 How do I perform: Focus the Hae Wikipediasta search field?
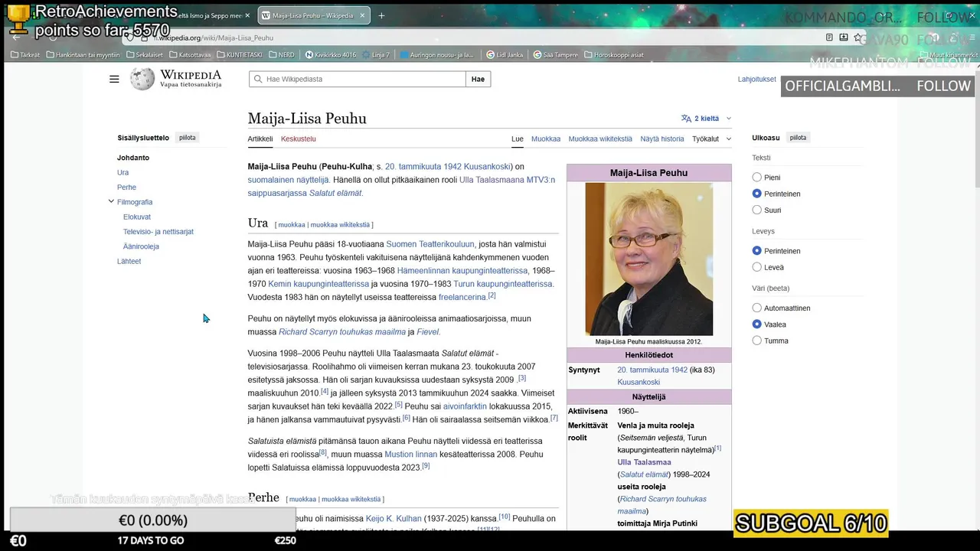click(357, 79)
